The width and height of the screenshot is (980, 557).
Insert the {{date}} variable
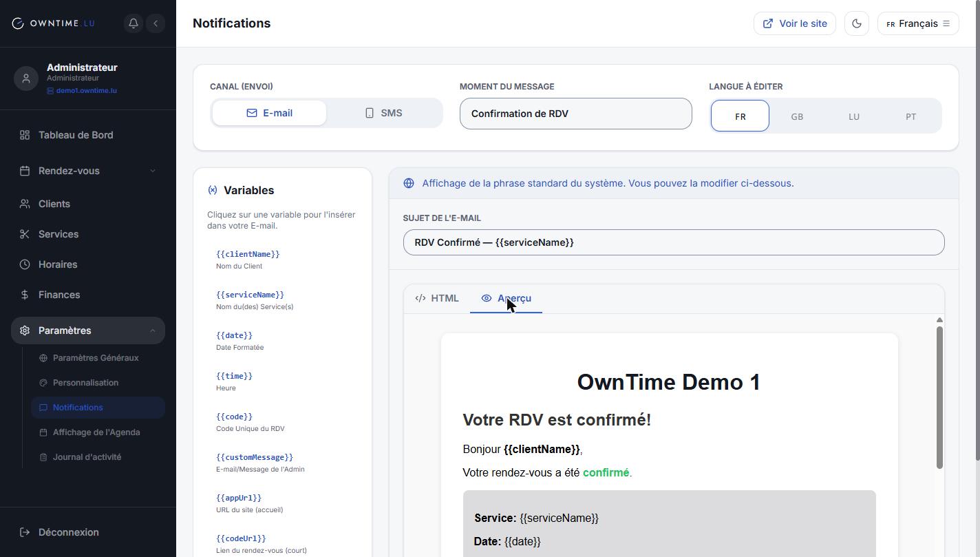pyautogui.click(x=282, y=341)
